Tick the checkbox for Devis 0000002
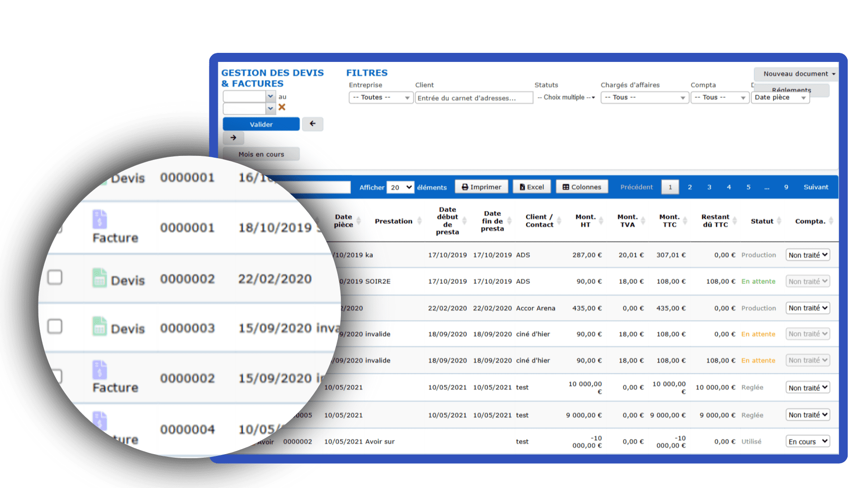This screenshot has width=868, height=488. [55, 277]
